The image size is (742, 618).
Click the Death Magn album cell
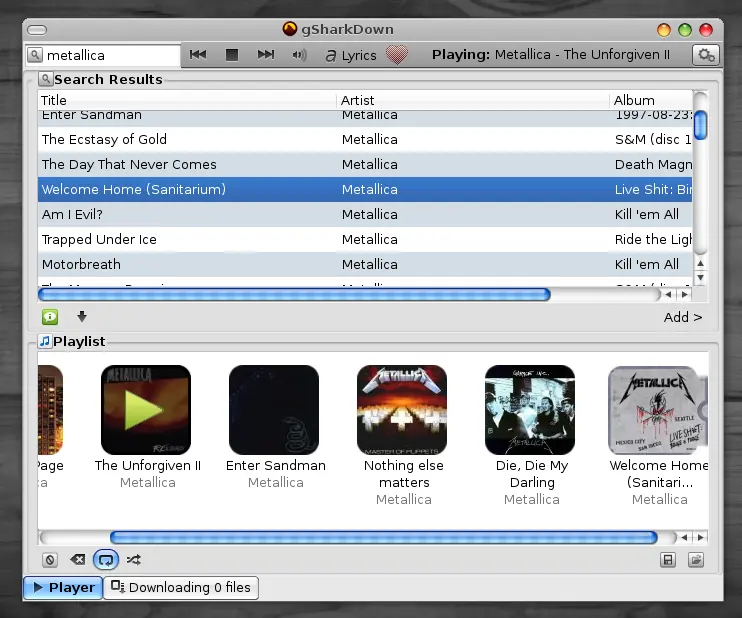[x=653, y=165]
